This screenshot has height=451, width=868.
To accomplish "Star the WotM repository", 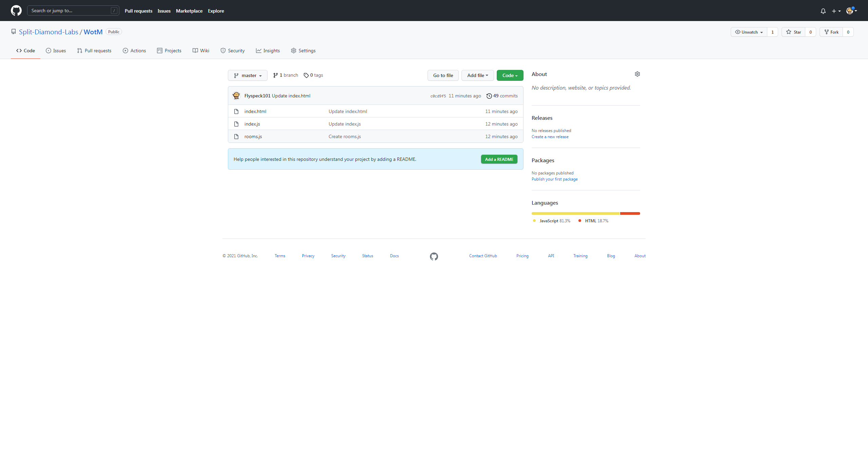I will click(x=794, y=32).
